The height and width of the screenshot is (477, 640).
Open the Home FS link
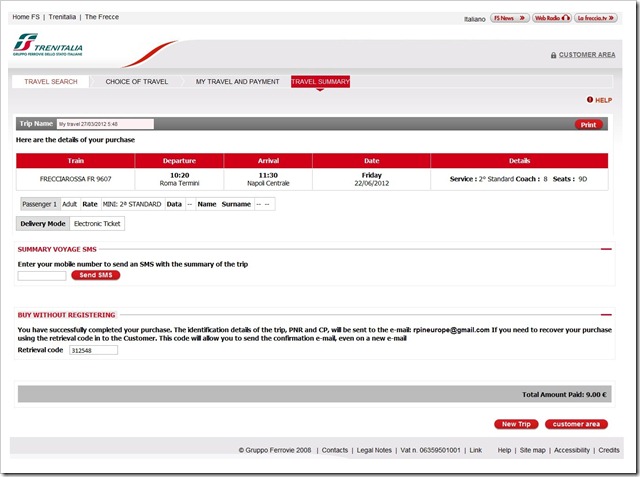(26, 17)
